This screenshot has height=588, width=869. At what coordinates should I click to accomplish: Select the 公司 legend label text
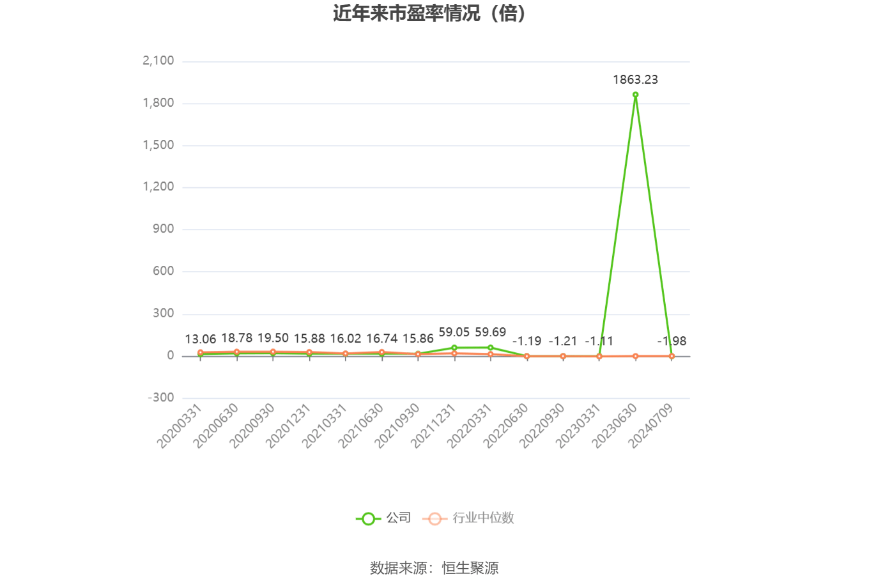(x=396, y=518)
